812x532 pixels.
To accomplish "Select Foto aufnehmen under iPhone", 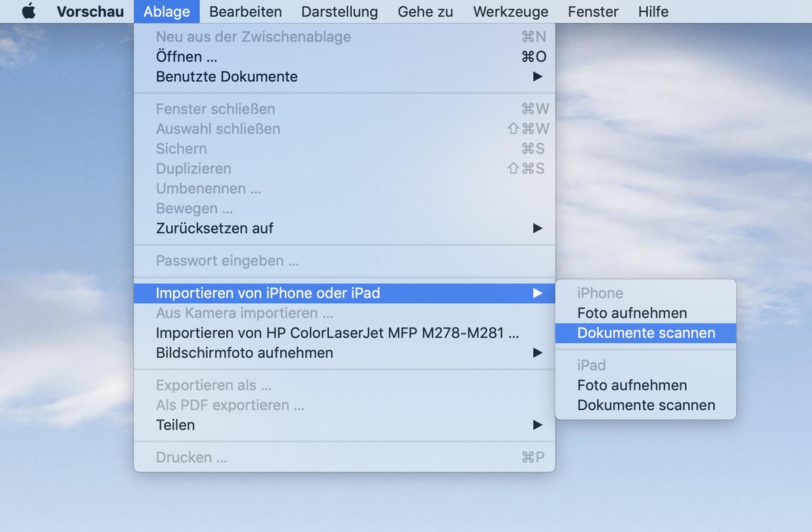I will pos(646,313).
